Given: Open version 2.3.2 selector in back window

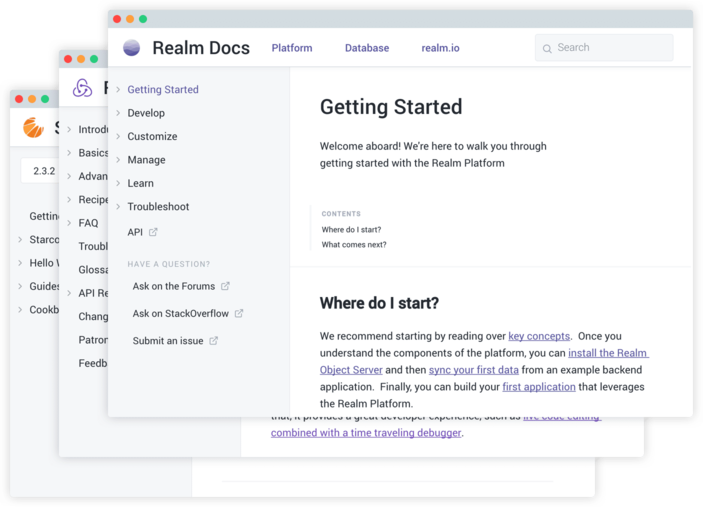Looking at the screenshot, I should 39,171.
